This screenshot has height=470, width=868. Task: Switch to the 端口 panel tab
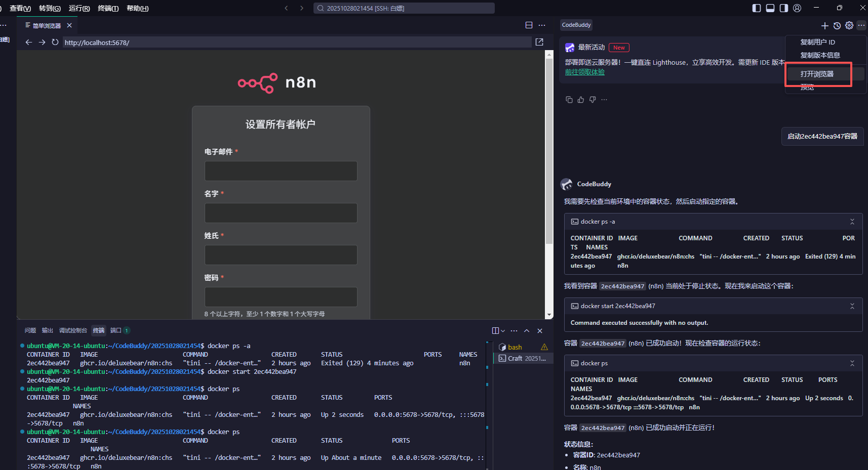pos(120,330)
